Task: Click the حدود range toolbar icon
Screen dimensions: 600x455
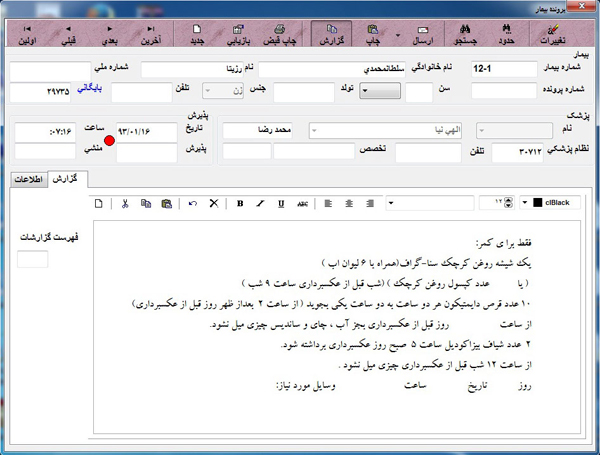Action: 507,34
